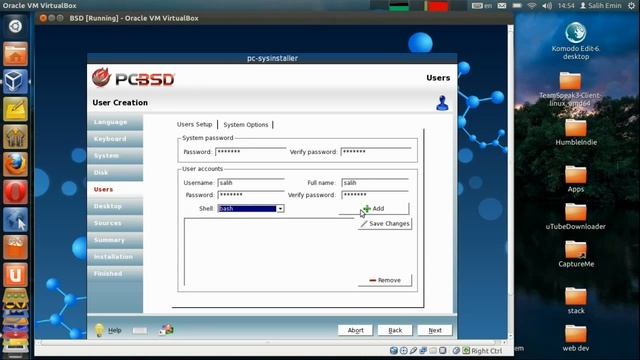Click VirtualBox mouse integration status icon
This screenshot has width=640, height=360.
coord(456,351)
